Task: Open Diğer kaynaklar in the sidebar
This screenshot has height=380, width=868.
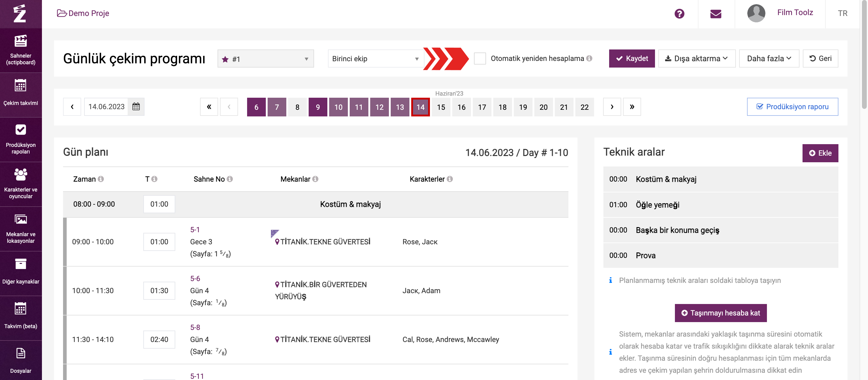Action: pos(21,274)
